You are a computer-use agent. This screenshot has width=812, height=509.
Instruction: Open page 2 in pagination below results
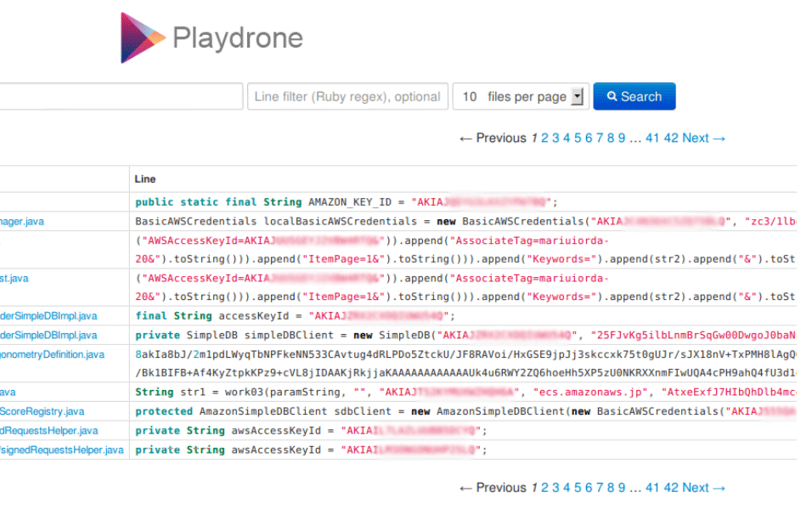coord(544,488)
